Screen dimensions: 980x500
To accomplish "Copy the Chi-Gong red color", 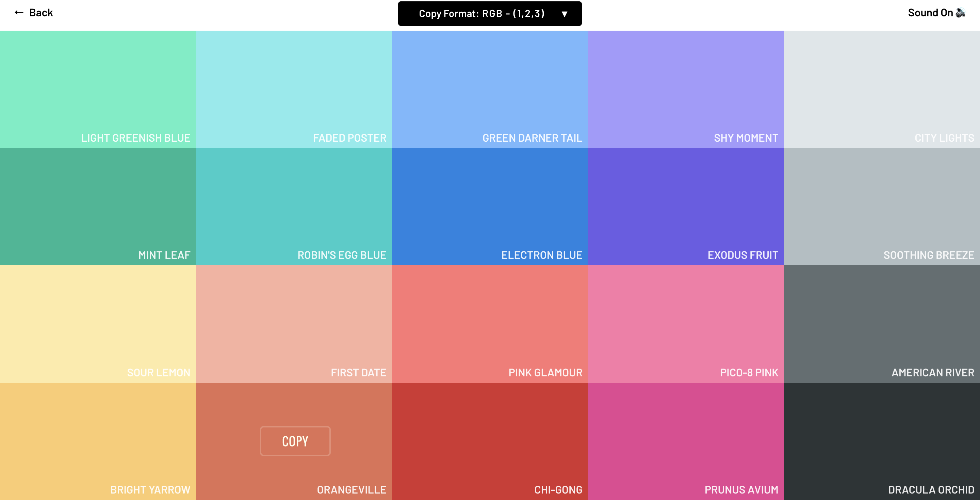I will pyautogui.click(x=490, y=441).
